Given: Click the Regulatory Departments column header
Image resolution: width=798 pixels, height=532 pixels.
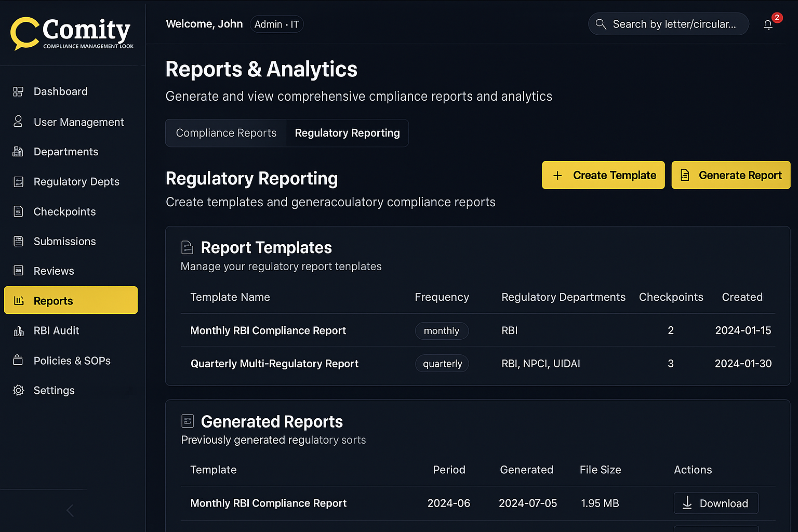Looking at the screenshot, I should (x=563, y=297).
